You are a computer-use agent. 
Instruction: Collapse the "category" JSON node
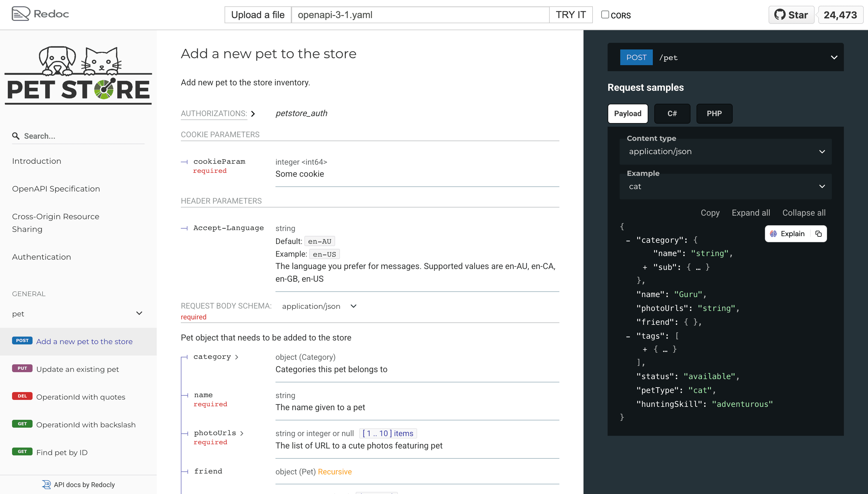(628, 241)
